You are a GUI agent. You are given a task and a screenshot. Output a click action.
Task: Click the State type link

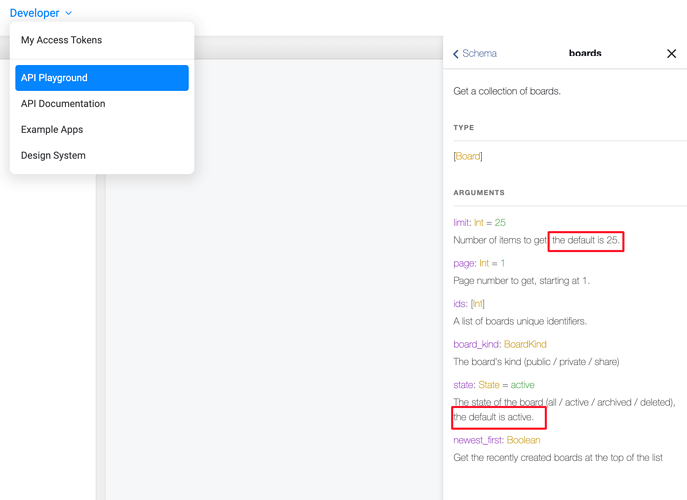[x=488, y=385]
